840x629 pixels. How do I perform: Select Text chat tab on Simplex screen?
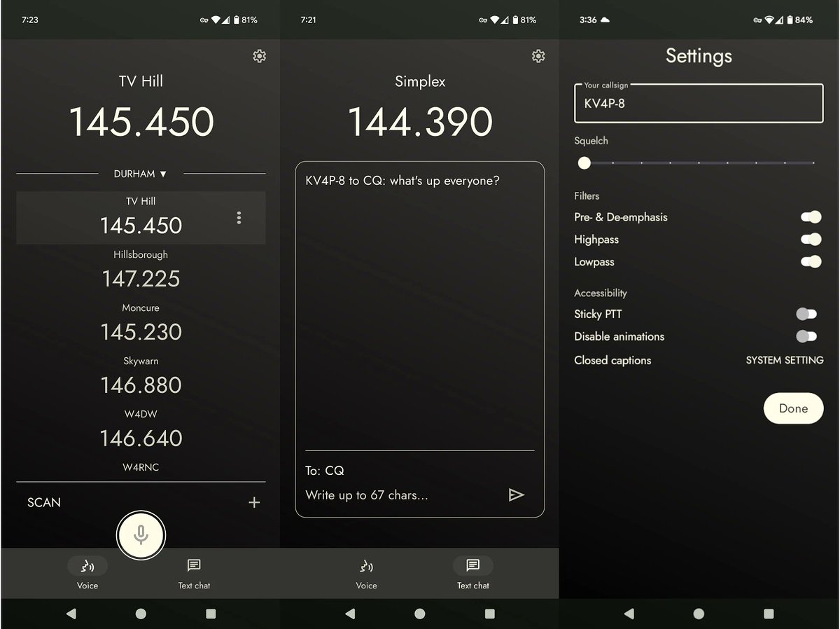[x=473, y=573]
